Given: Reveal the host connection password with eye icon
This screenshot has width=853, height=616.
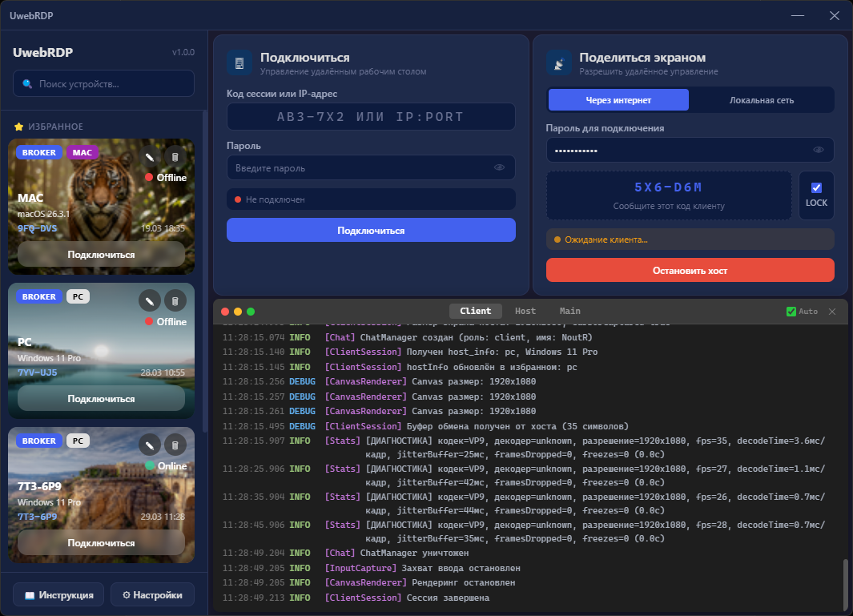Looking at the screenshot, I should pos(819,149).
